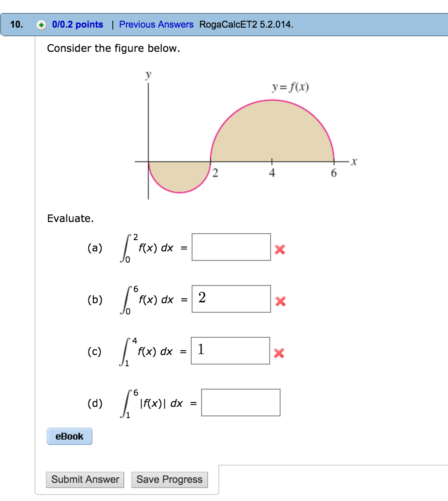Click the answer box containing 2

tap(231, 299)
